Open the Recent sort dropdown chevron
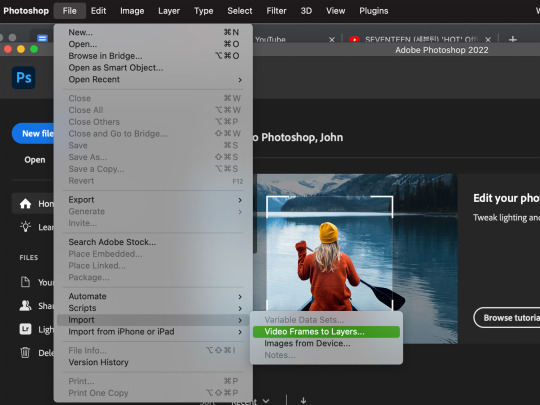 coord(266,401)
